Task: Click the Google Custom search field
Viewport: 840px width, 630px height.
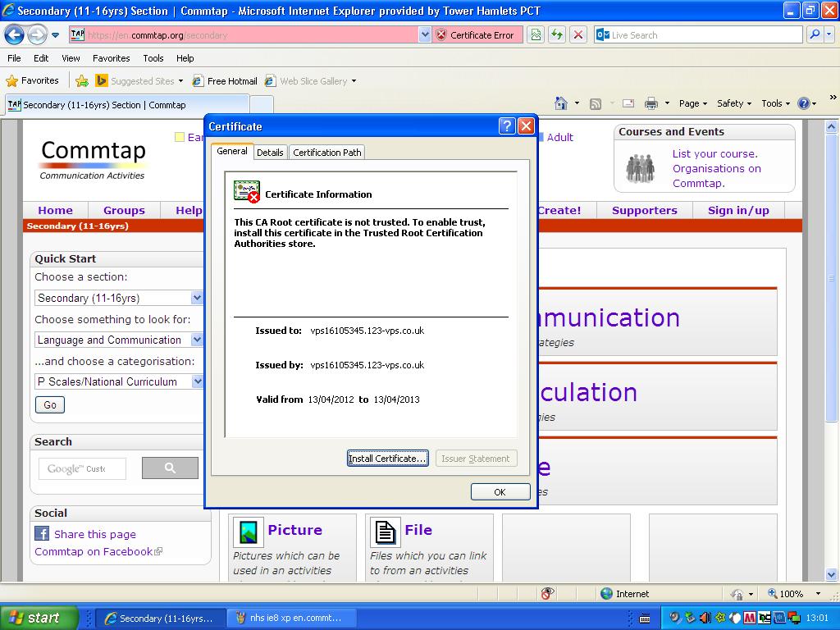Action: 83,468
